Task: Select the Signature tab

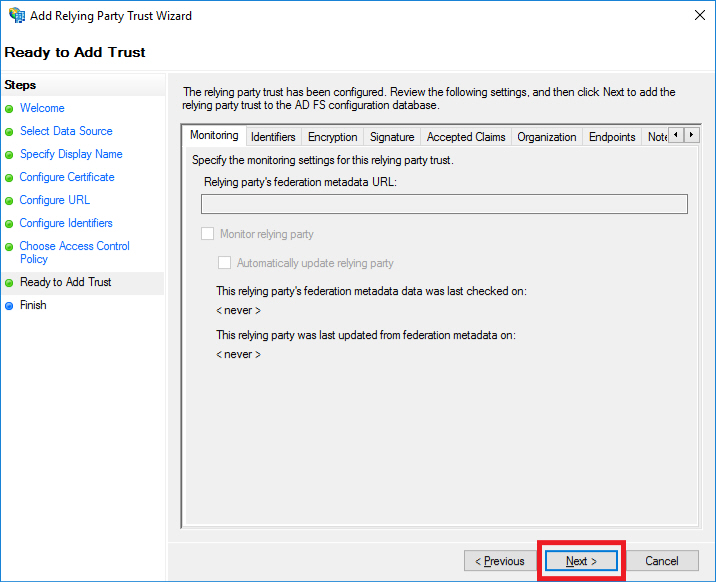Action: coord(391,137)
